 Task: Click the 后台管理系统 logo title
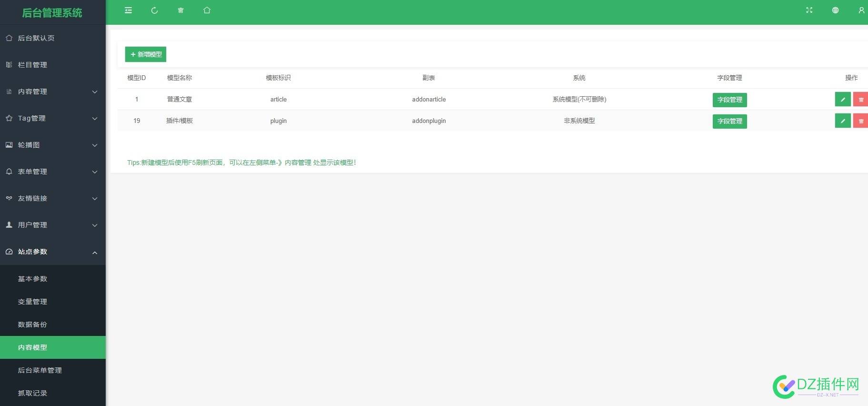[x=52, y=13]
